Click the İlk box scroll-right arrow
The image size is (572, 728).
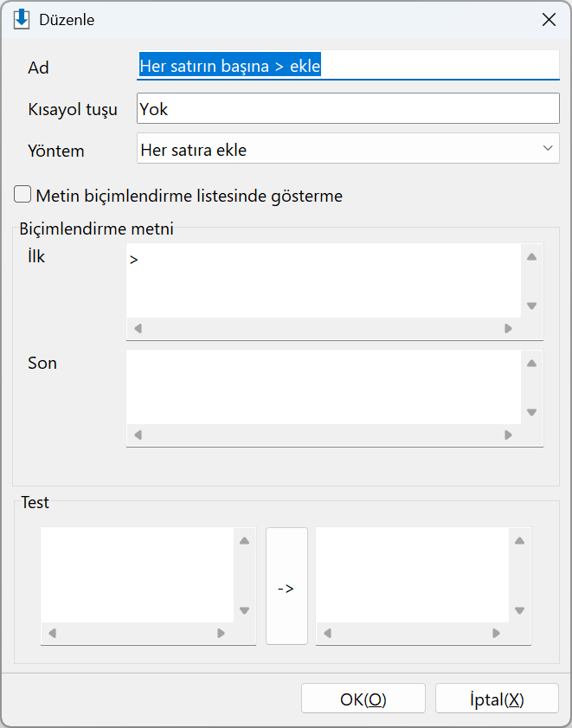[508, 329]
